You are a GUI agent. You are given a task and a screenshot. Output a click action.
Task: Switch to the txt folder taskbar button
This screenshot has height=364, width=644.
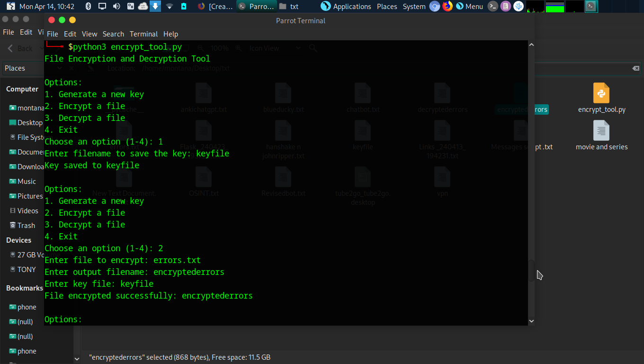pyautogui.click(x=289, y=7)
